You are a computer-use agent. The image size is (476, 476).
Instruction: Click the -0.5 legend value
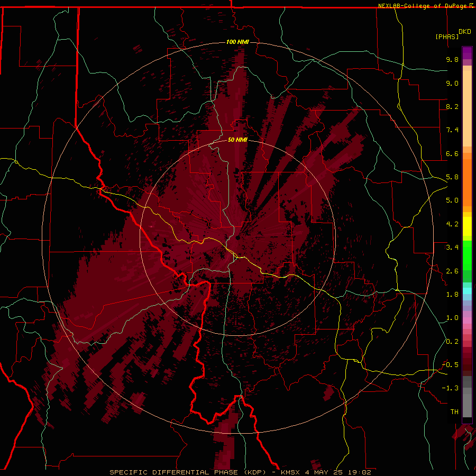pos(450,365)
